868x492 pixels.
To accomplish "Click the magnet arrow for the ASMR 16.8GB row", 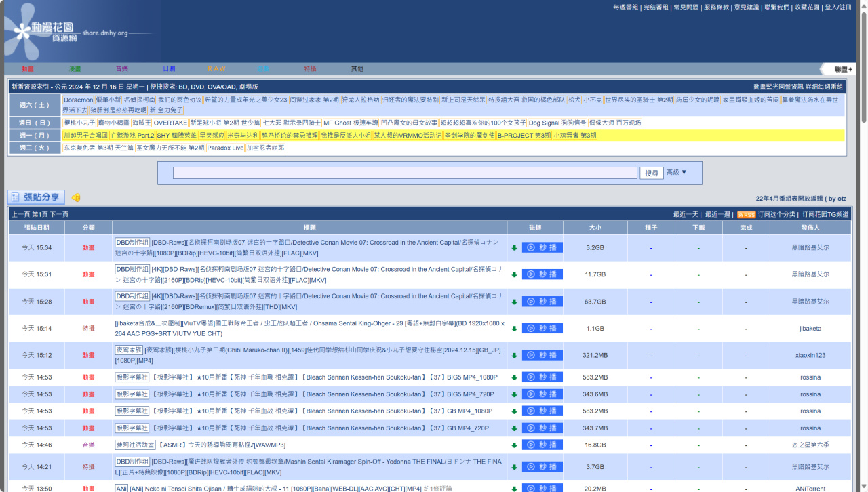I will coord(514,446).
